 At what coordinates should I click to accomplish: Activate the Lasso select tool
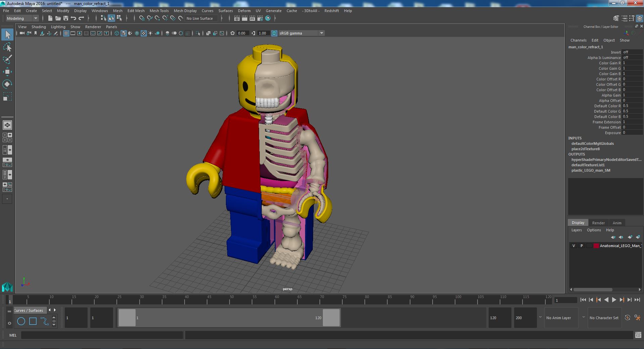(7, 47)
